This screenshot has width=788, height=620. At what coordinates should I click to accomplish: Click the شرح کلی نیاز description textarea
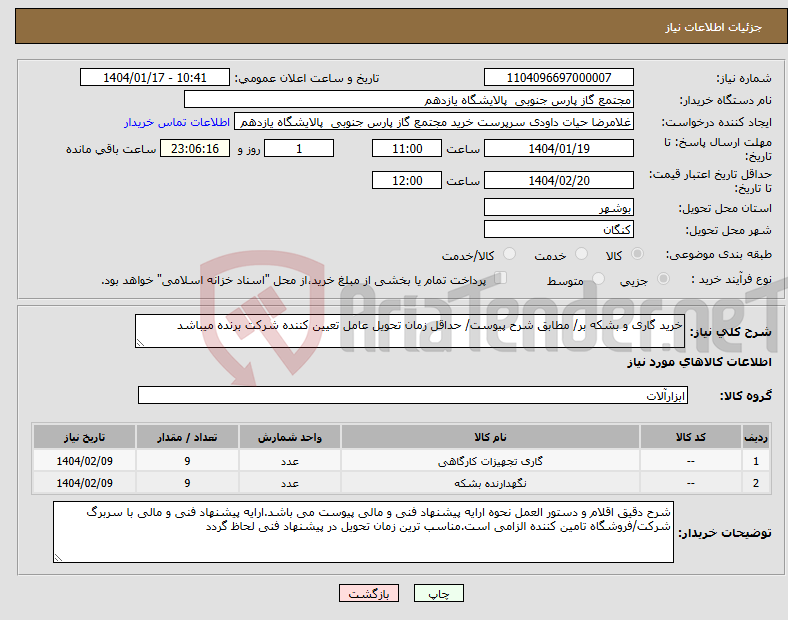(410, 331)
